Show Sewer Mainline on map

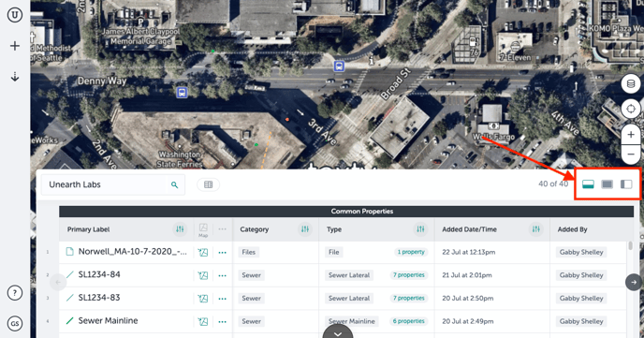tap(203, 321)
